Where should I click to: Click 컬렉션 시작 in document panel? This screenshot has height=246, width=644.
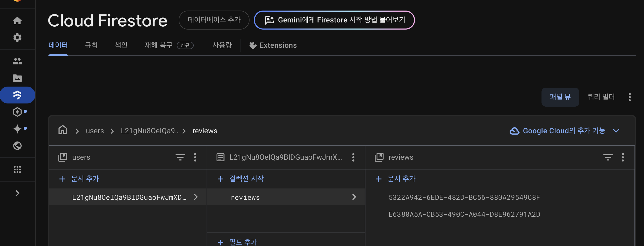(241, 179)
